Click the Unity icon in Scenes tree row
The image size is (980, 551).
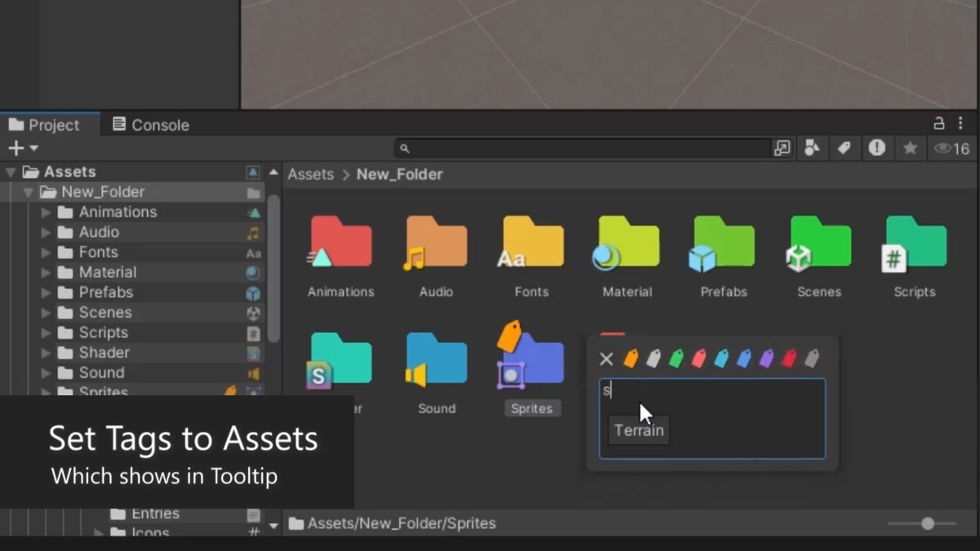(x=253, y=313)
